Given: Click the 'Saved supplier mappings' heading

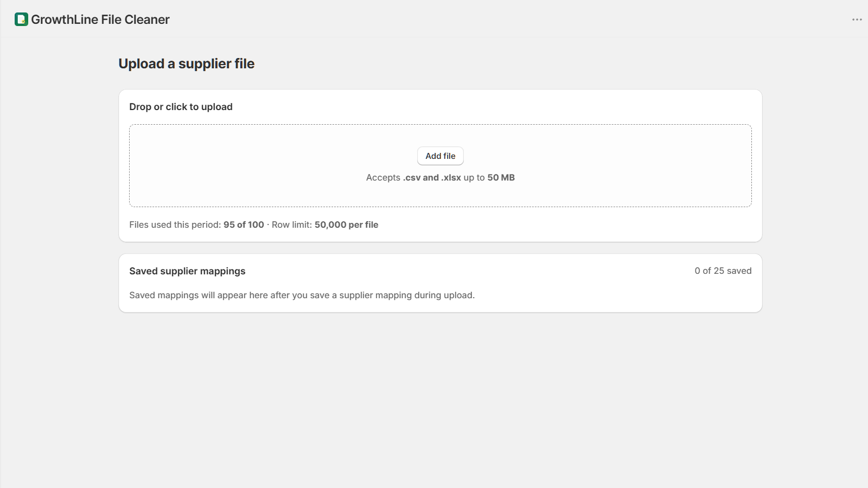Looking at the screenshot, I should pos(187,271).
